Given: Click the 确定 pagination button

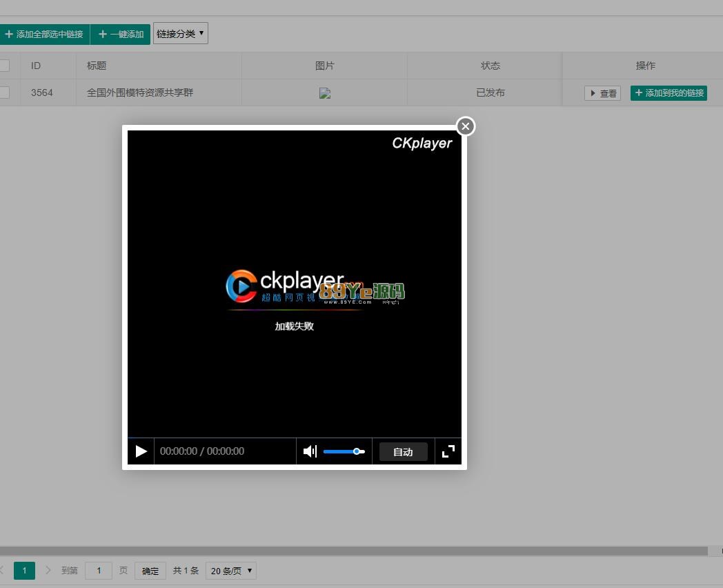Looking at the screenshot, I should (150, 571).
